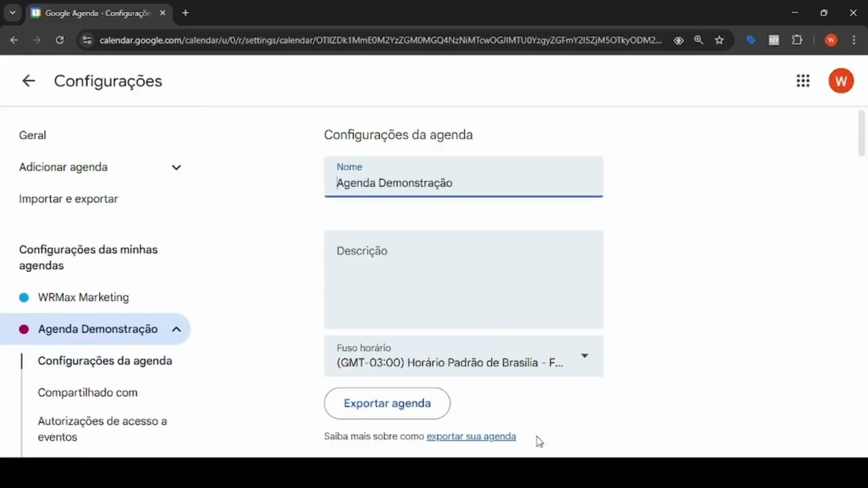868x488 pixels.
Task: Collapse the Agenda Demonstração section
Action: (x=176, y=329)
